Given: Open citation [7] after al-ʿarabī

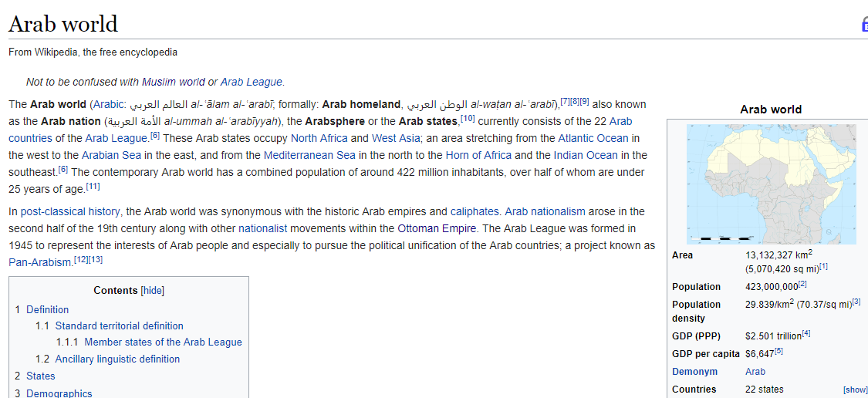Looking at the screenshot, I should click(x=566, y=101).
